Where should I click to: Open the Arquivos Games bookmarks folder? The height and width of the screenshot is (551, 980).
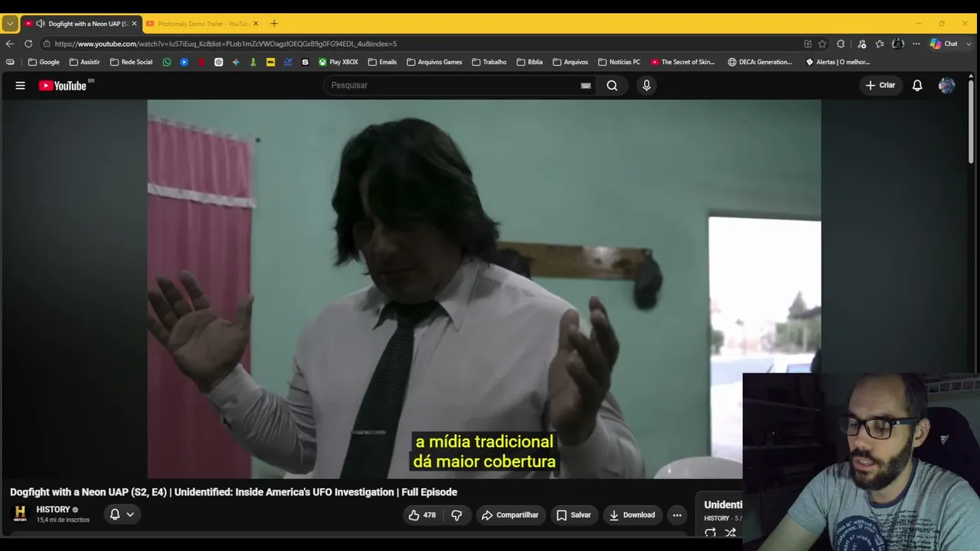click(434, 62)
